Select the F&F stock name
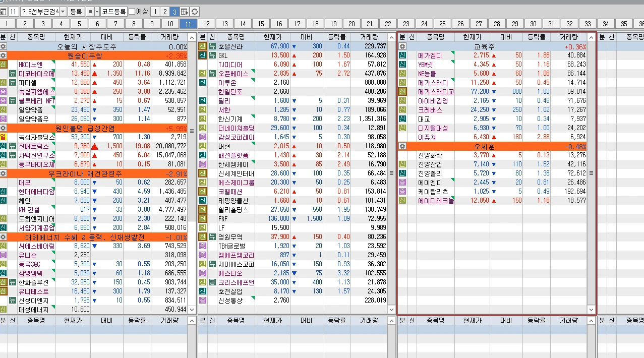 [x=223, y=219]
